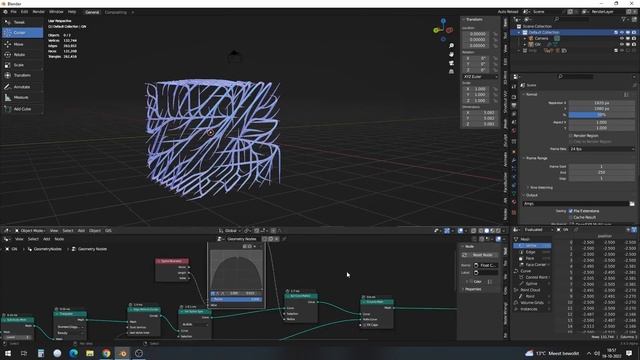Select the Scale tool
This screenshot has height=360, width=640.
22,65
